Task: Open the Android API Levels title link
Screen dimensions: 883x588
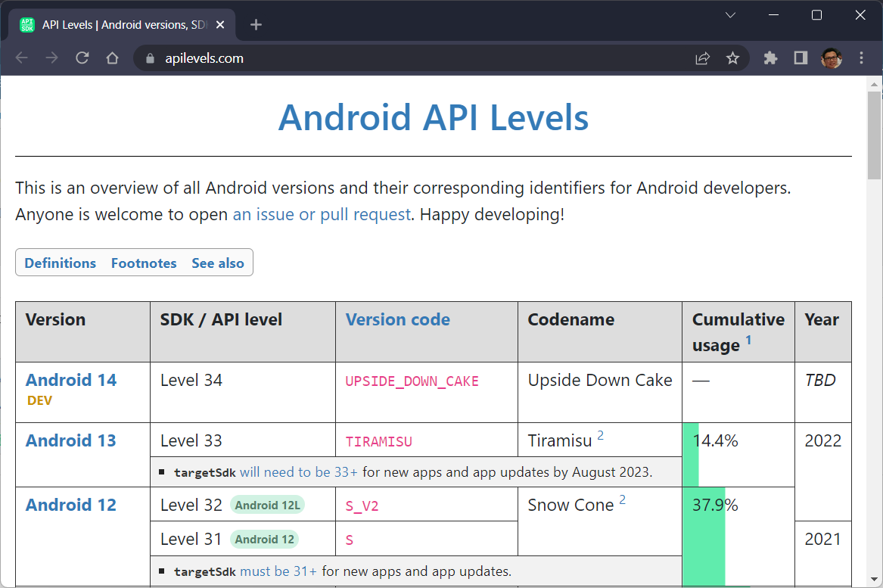Action: tap(433, 118)
